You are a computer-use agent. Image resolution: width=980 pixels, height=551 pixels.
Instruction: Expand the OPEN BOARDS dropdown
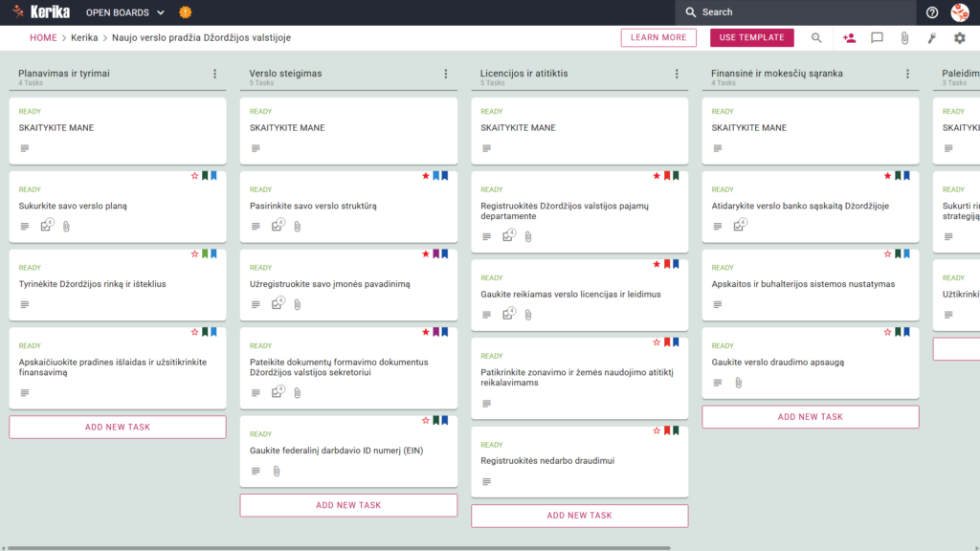(125, 12)
